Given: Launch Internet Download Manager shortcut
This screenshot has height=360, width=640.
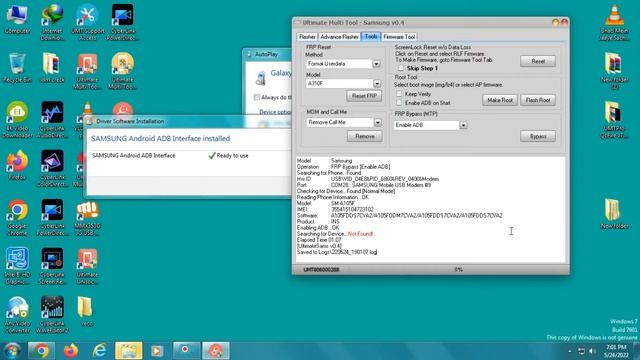Looking at the screenshot, I should [52, 22].
